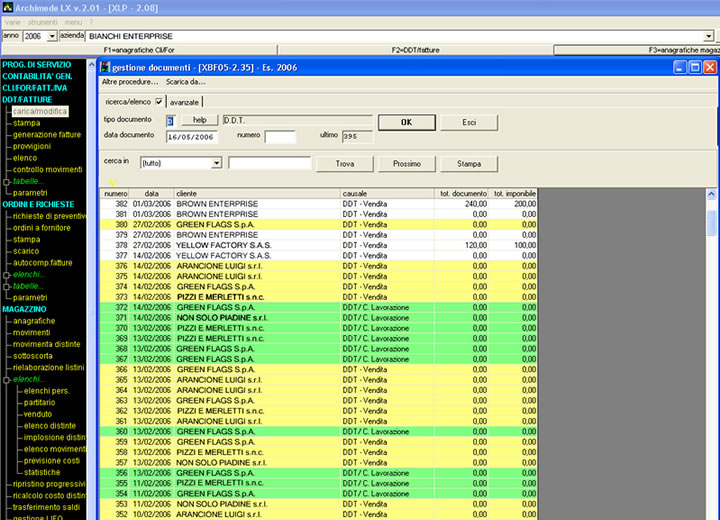Click the F1=anagrafiche Cli/For shortcut button
The width and height of the screenshot is (720, 520).
[x=139, y=50]
